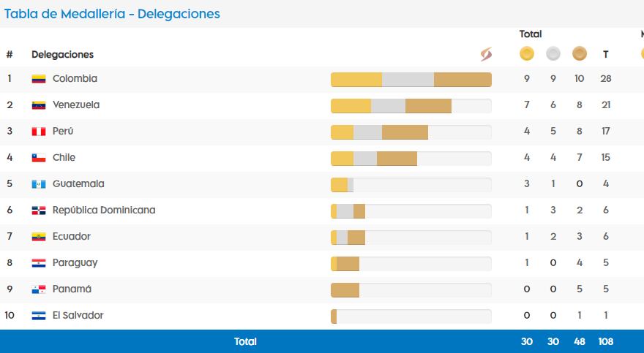This screenshot has height=353, width=644.
Task: Click the Colombia flag icon
Action: pos(39,79)
